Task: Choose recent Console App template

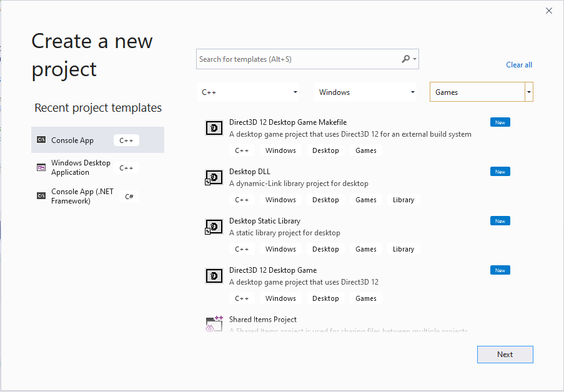Action: [98, 140]
